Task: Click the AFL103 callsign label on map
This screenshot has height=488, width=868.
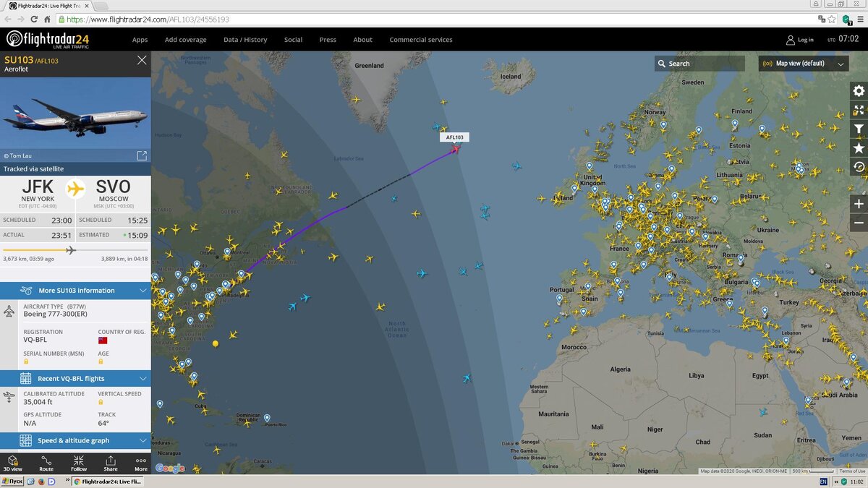Action: pyautogui.click(x=455, y=137)
